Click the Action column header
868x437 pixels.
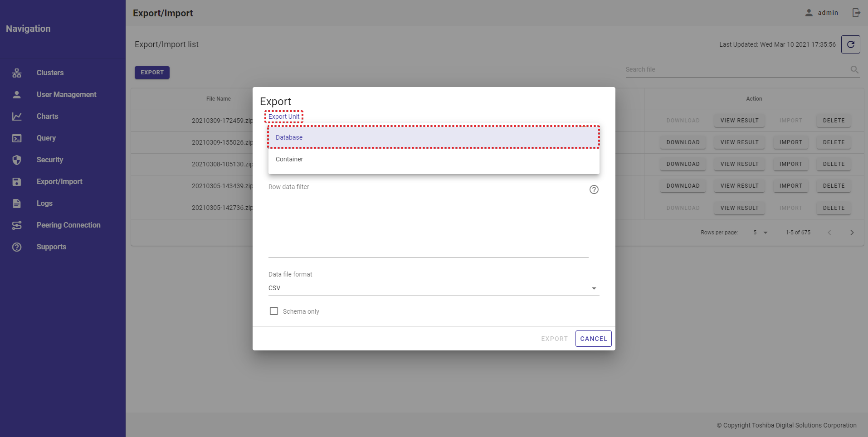[x=754, y=99]
